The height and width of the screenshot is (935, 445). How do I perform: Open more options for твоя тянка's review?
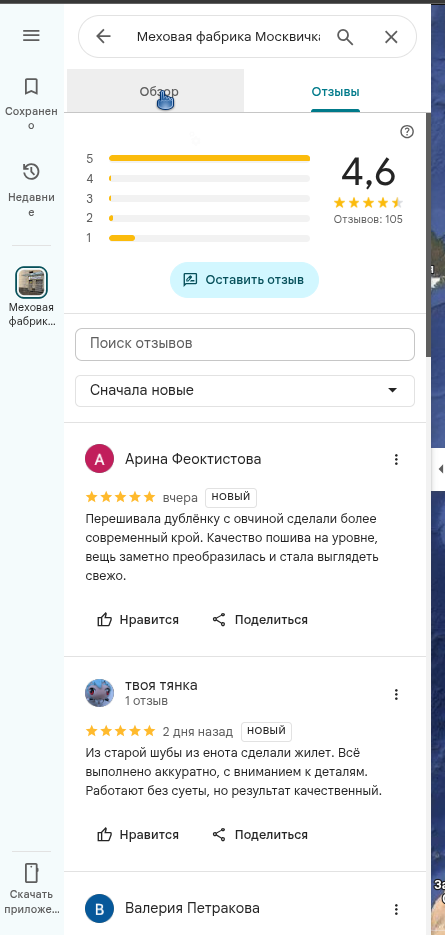(396, 694)
